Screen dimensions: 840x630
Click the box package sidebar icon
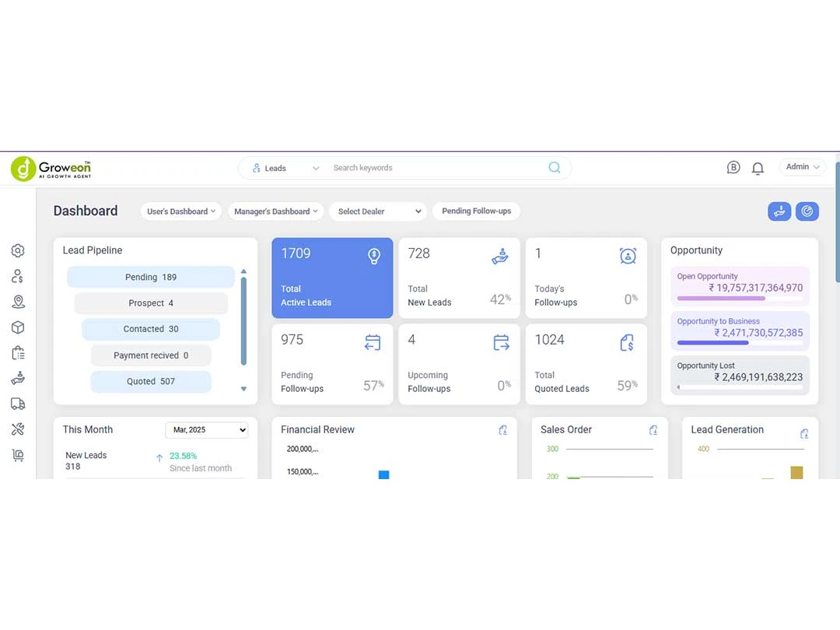(18, 327)
